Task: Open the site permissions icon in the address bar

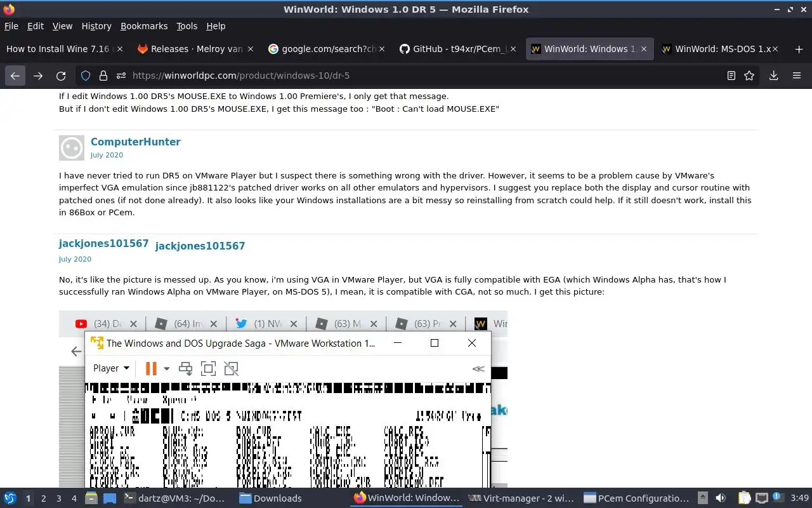Action: click(121, 76)
